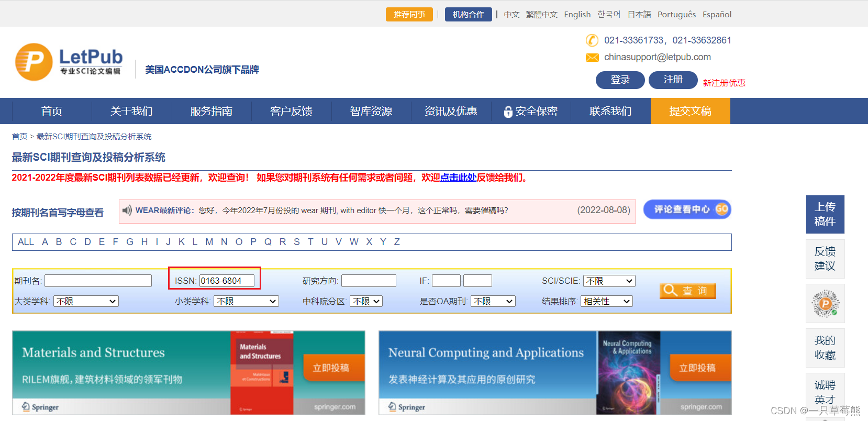Open the SCI/SCIE dropdown
This screenshot has height=421, width=868.
click(x=609, y=281)
